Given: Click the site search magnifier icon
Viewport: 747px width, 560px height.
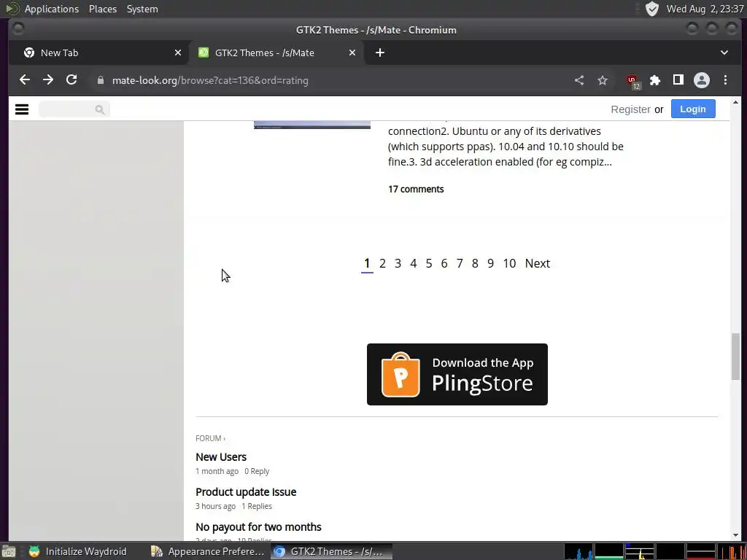Looking at the screenshot, I should (x=99, y=109).
